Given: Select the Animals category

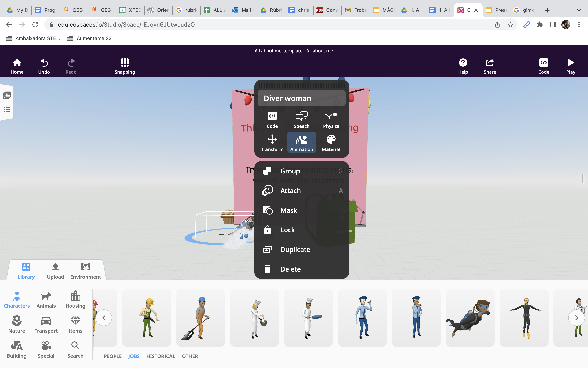Looking at the screenshot, I should [46, 300].
